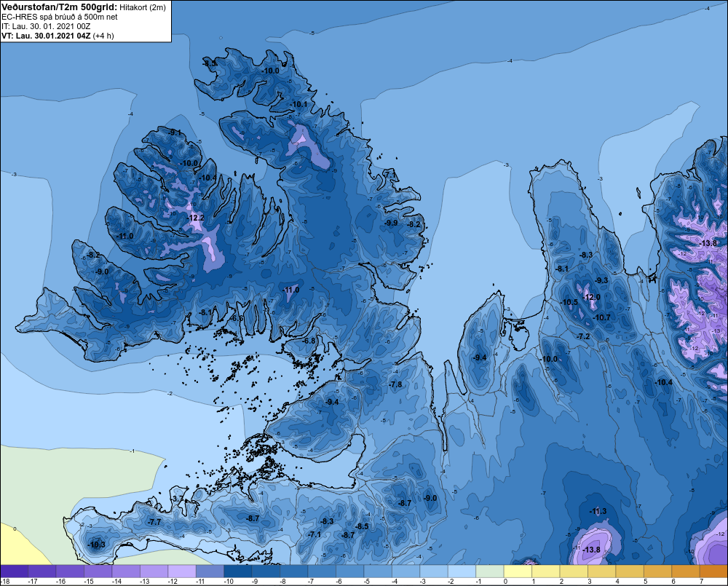Click legend swatch between -1 and 0

tap(490, 571)
